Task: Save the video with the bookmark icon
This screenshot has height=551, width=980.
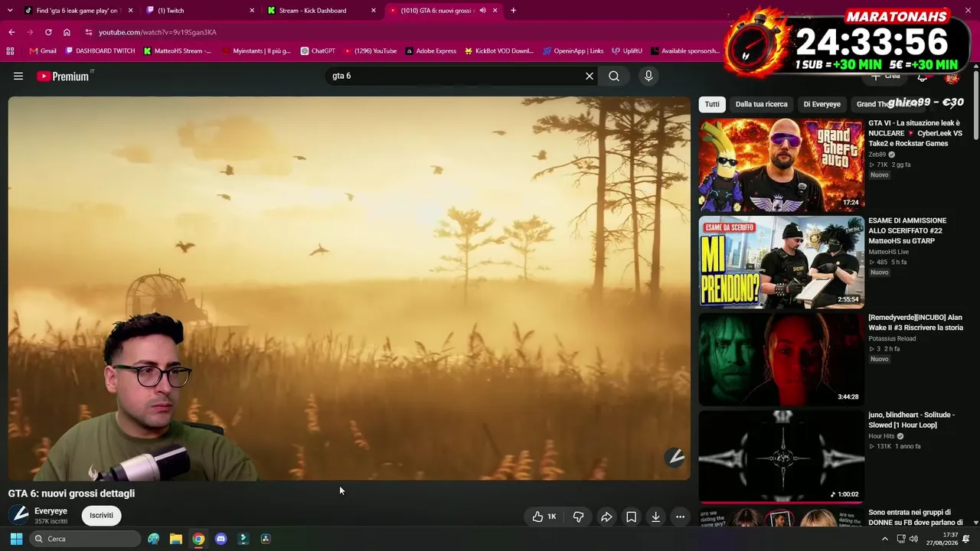Action: (631, 517)
